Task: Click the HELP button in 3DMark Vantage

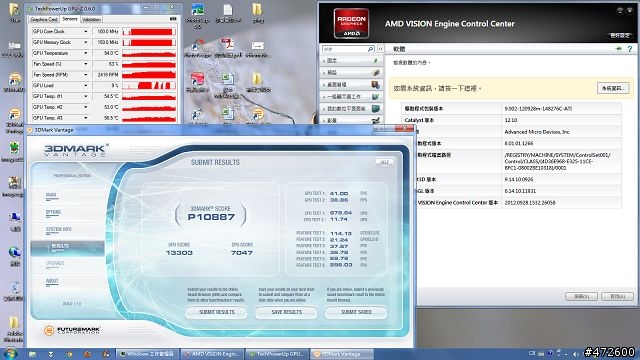Action: coord(384,162)
